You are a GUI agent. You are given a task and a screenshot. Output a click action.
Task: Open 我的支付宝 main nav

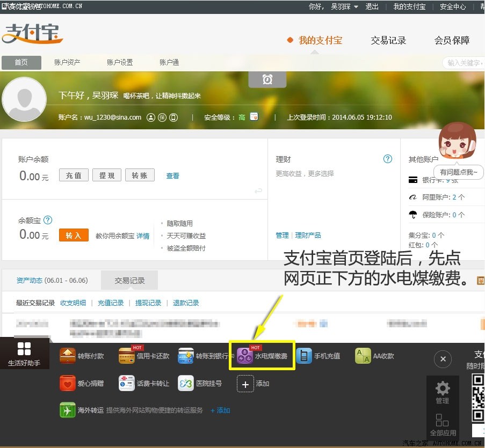(x=320, y=40)
